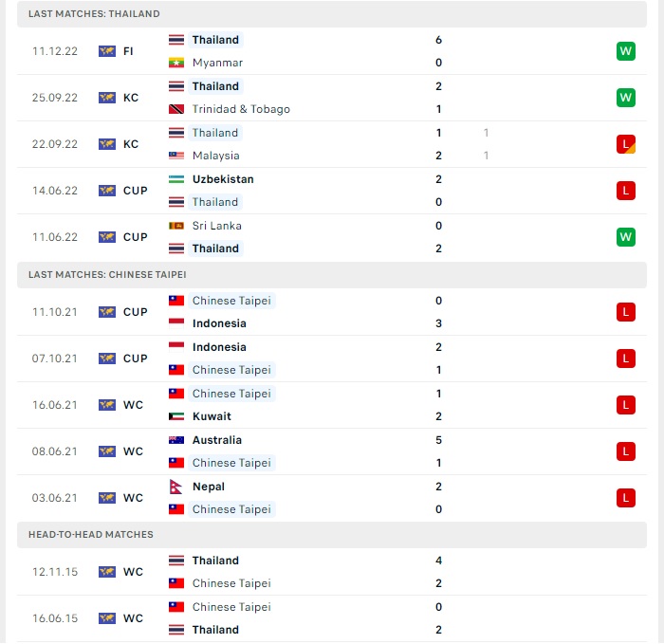The image size is (664, 644).
Task: Click the world map icon beside FI
Action: point(107,51)
